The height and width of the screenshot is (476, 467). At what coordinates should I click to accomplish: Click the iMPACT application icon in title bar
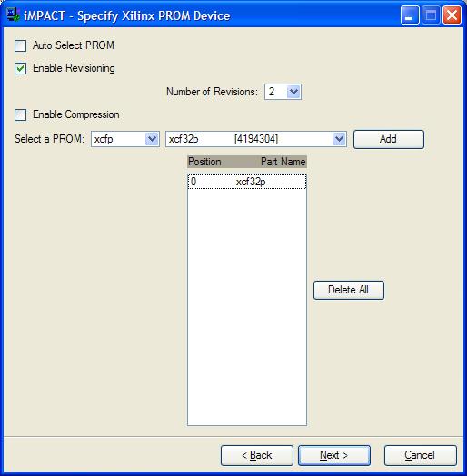click(13, 15)
